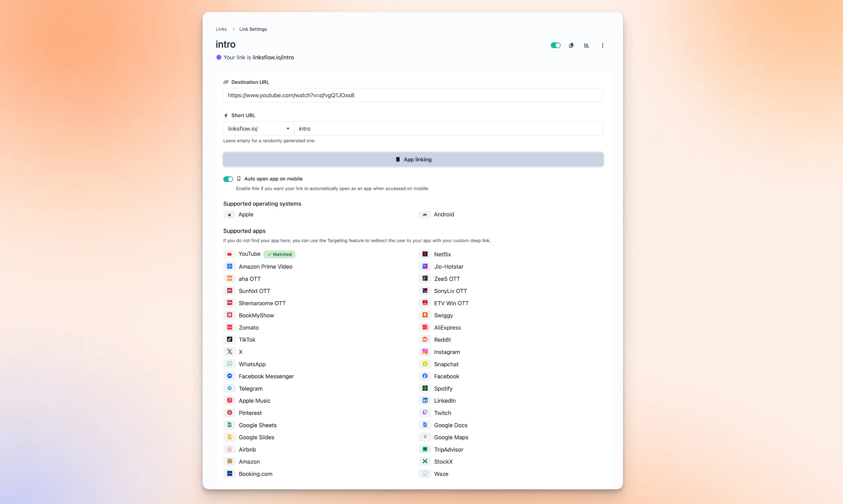Click the Telegram icon

pos(229,389)
